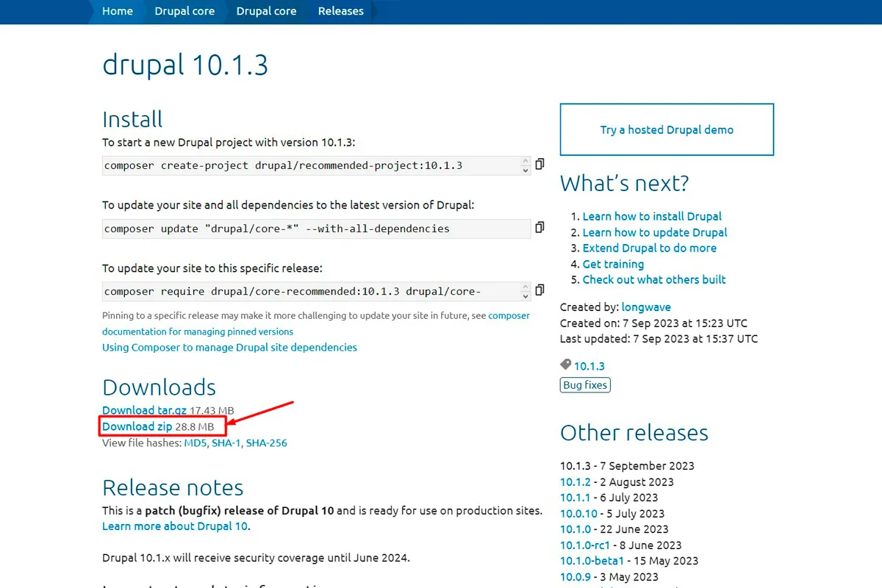Open Learn how to install Drupal
Screen dimensions: 882x588
point(652,216)
